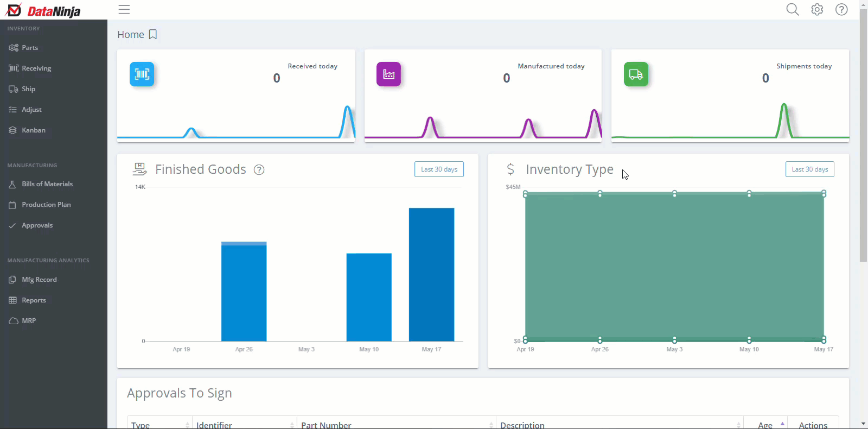Click the page vertical scrollbar thumb
This screenshot has height=429, width=868.
(863, 136)
